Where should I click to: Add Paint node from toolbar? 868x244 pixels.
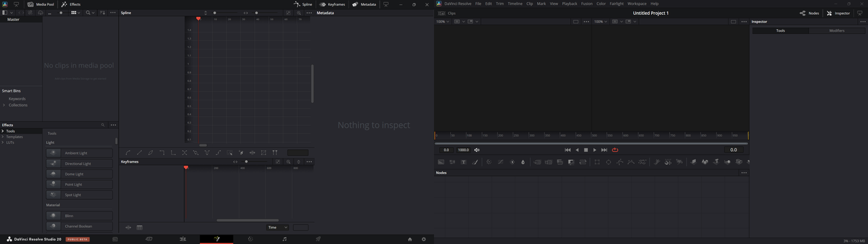475,162
